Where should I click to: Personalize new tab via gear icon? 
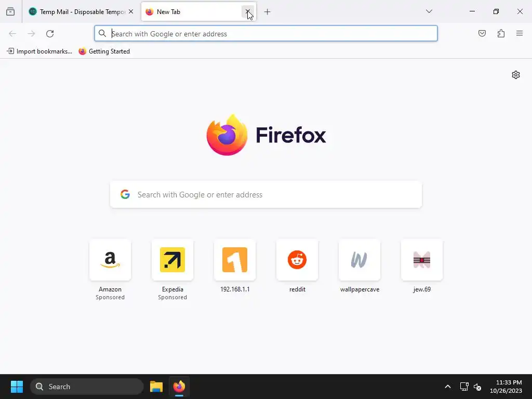(x=516, y=75)
